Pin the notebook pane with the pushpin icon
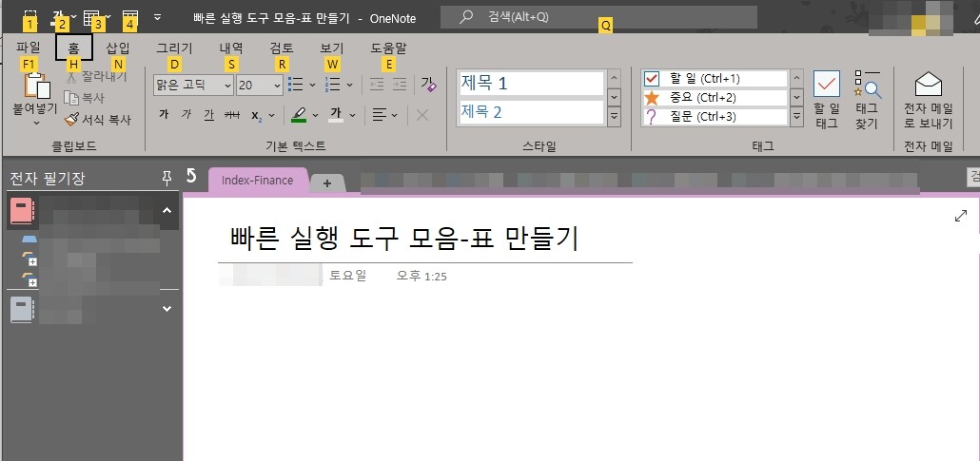Screen dimensions: 980x461 click(x=167, y=179)
